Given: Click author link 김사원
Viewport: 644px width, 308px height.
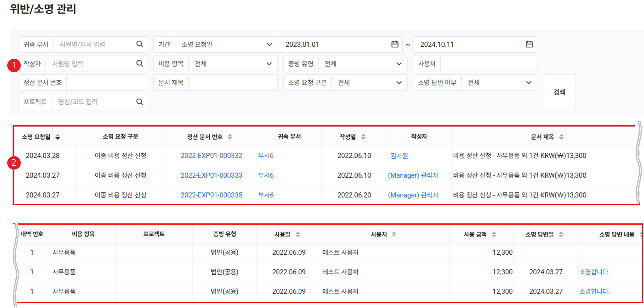Looking at the screenshot, I should click(399, 156).
